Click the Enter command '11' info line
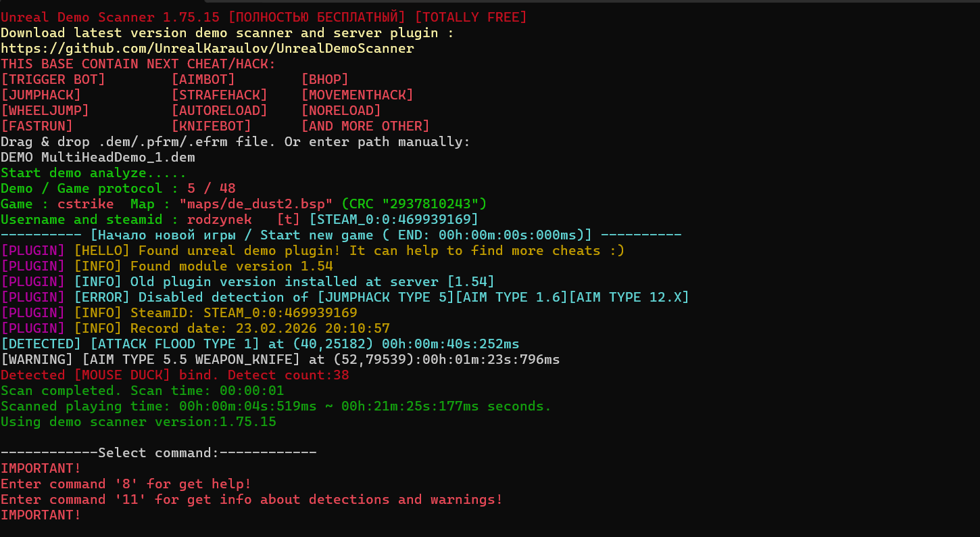The height and width of the screenshot is (537, 980). coord(251,500)
